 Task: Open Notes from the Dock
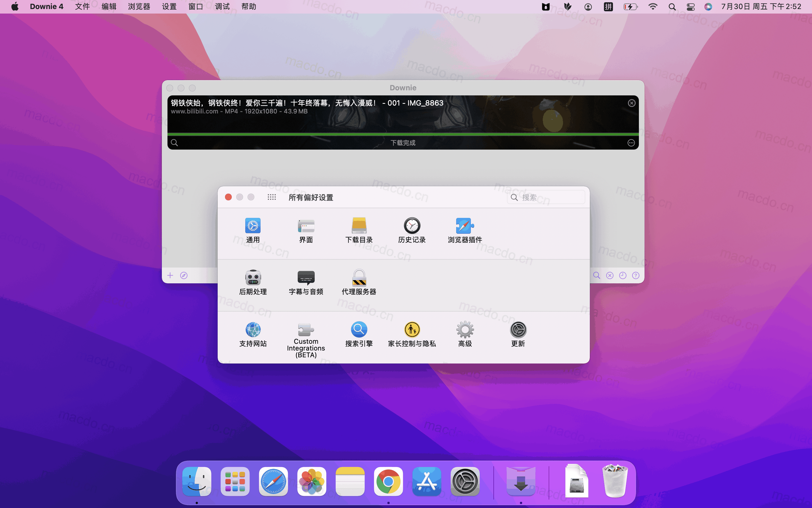[x=350, y=481]
